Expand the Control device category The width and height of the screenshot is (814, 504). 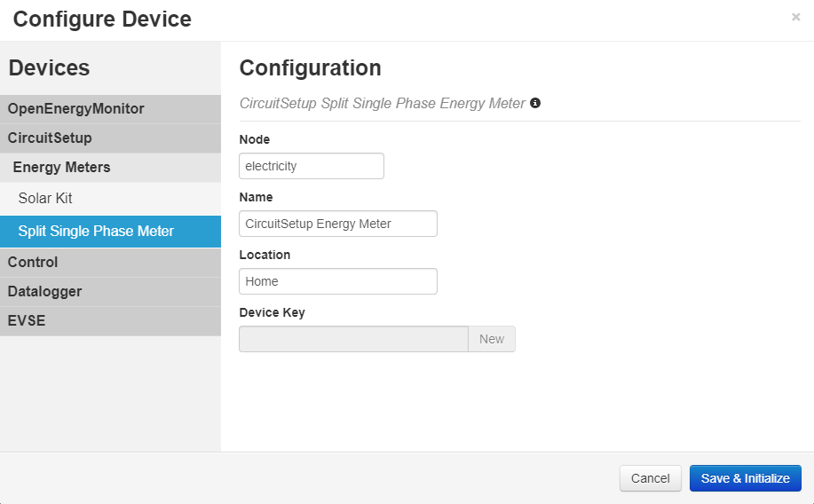(33, 263)
